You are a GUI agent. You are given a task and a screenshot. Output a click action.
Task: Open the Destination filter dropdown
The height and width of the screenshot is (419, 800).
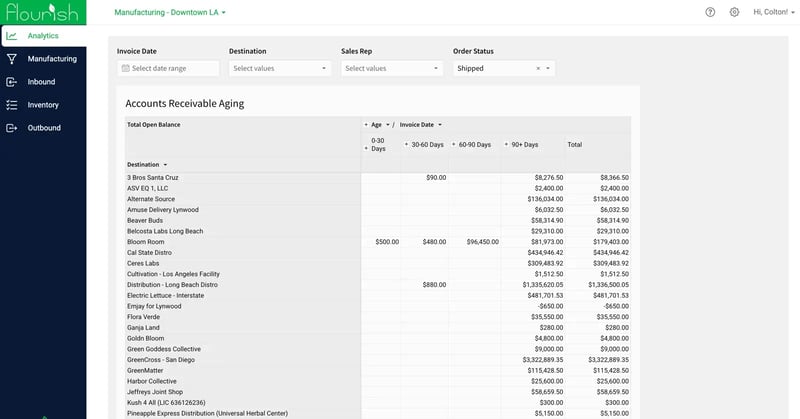tap(280, 68)
